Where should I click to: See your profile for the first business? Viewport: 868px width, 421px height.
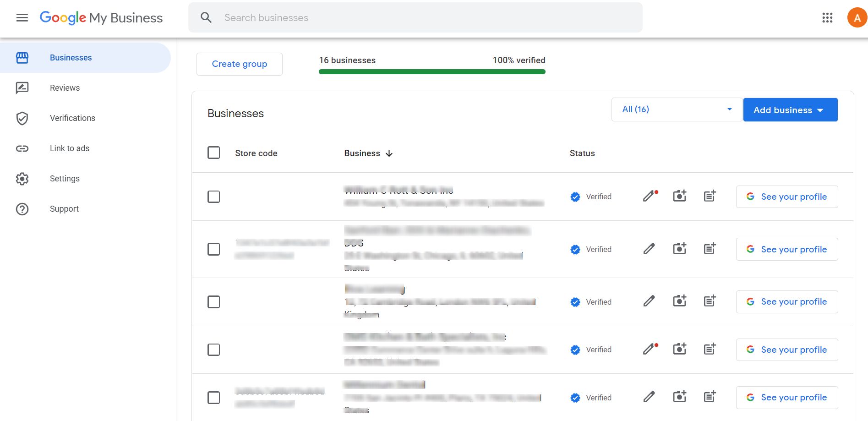pyautogui.click(x=786, y=197)
